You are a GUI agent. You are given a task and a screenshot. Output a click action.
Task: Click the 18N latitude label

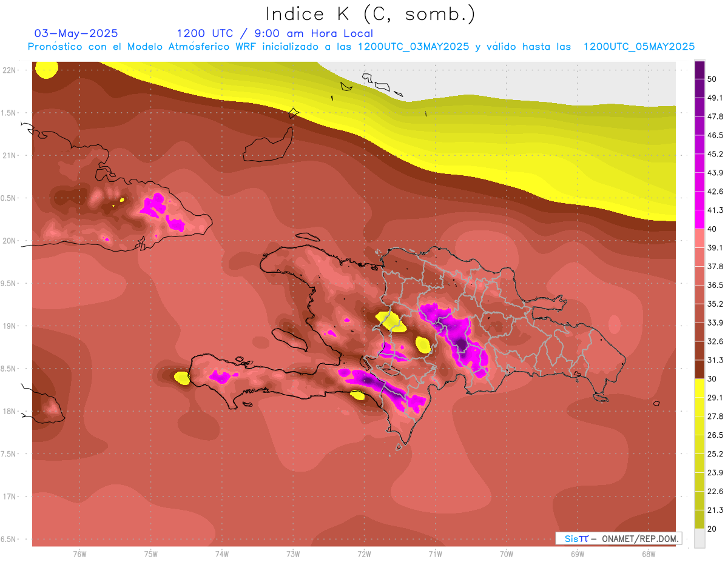point(10,411)
